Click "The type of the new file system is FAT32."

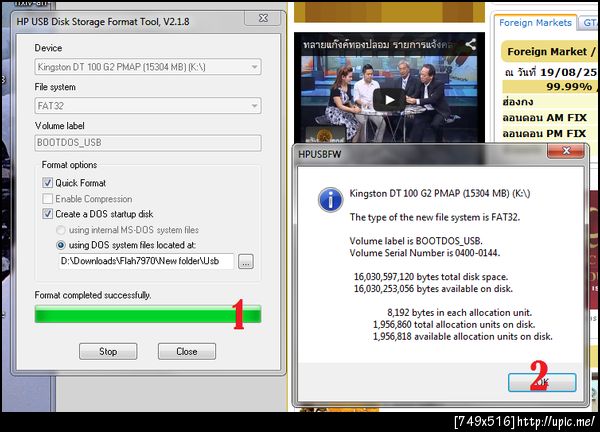point(435,217)
